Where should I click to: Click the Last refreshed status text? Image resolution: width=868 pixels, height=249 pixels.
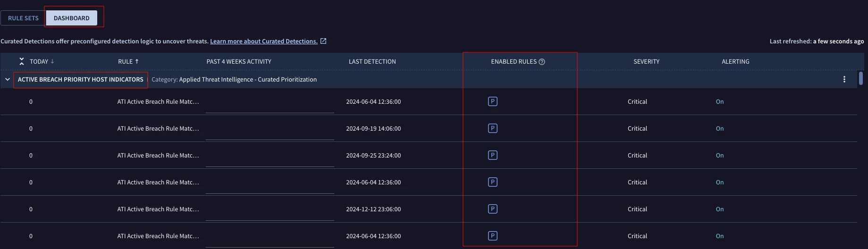(x=817, y=41)
